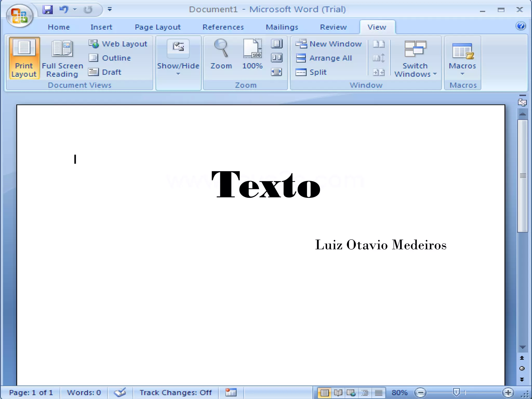Click the Two Pages zoom icon
This screenshot has width=532, height=399.
[x=277, y=58]
